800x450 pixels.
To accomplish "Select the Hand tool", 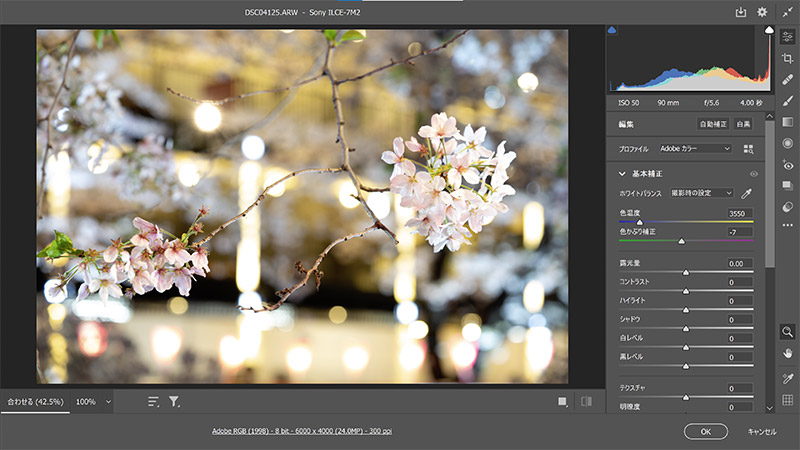I will (x=787, y=352).
